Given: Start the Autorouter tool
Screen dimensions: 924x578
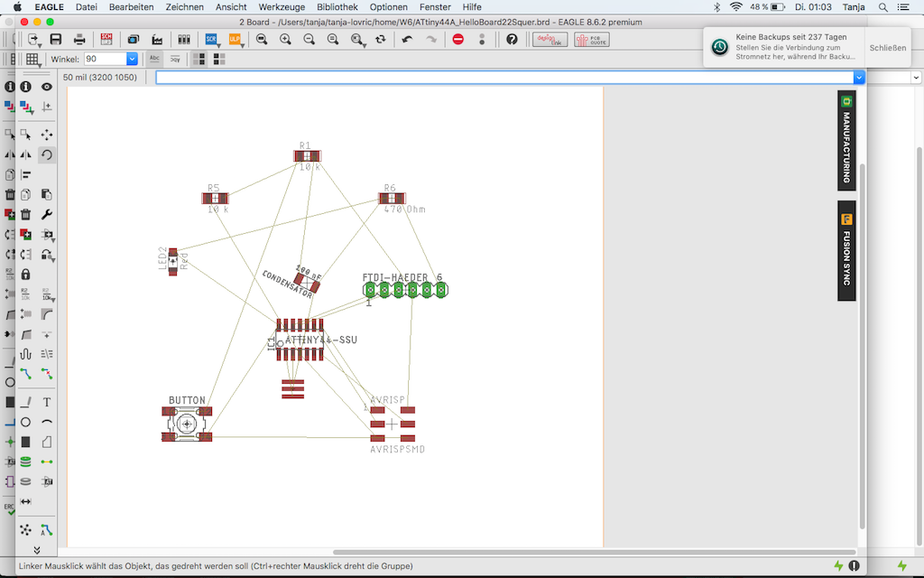Looking at the screenshot, I should [x=47, y=529].
